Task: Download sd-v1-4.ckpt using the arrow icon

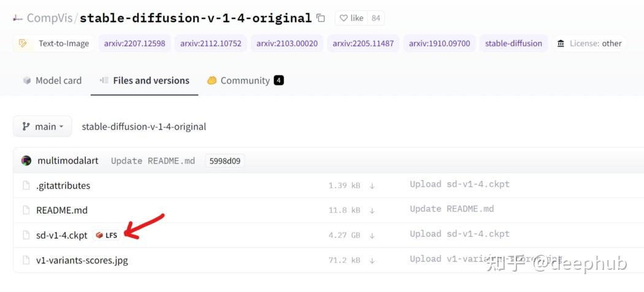Action: click(372, 235)
